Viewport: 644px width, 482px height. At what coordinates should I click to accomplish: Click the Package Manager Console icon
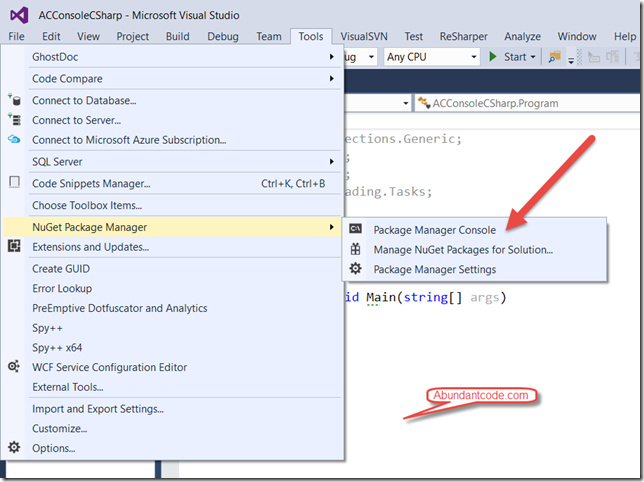356,229
